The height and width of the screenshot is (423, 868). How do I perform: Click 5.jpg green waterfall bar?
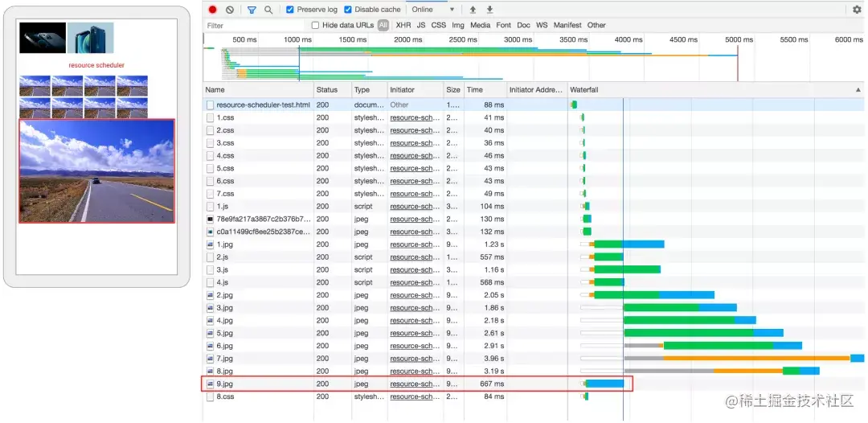click(689, 333)
